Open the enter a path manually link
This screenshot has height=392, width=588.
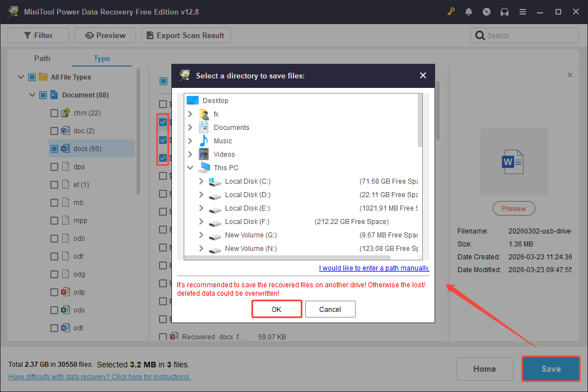[x=374, y=268]
